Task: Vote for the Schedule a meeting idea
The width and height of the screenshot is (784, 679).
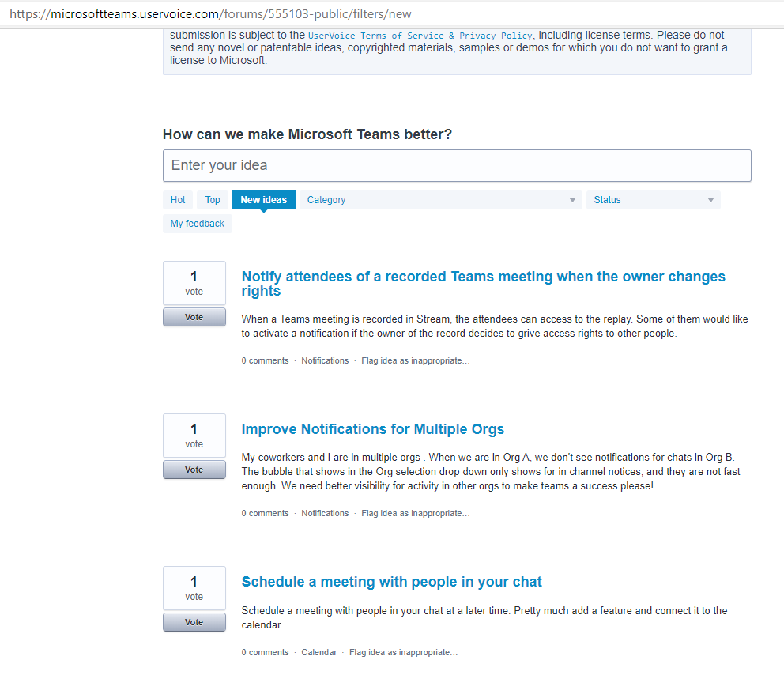Action: (194, 622)
